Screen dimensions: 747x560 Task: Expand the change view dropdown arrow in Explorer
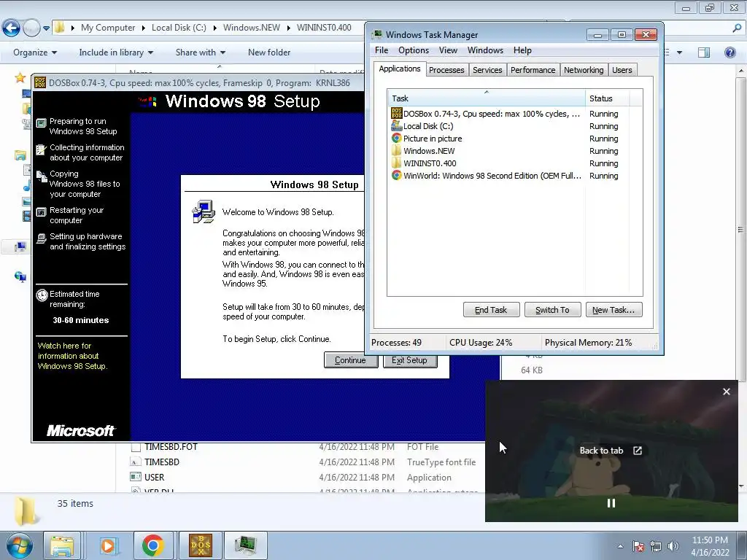pyautogui.click(x=679, y=52)
